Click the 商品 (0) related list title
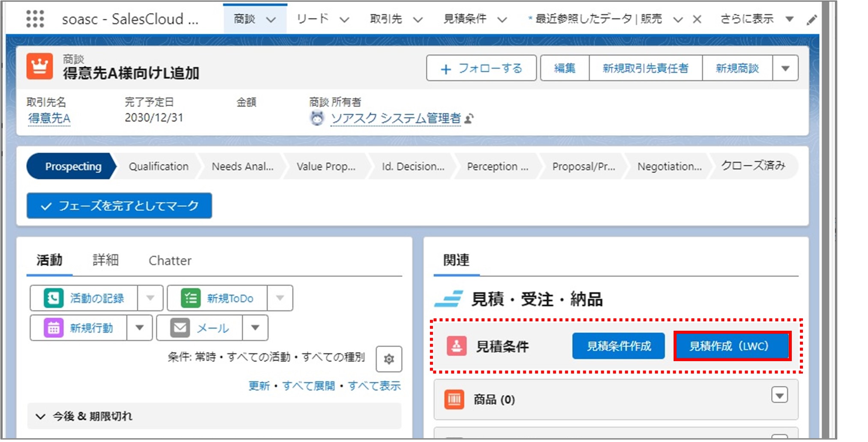Screen dimensions: 868x442 click(x=494, y=400)
